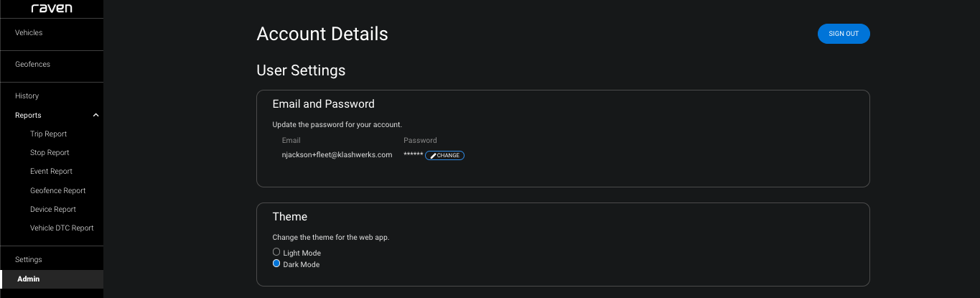Open the Vehicle DTC Report
The height and width of the screenshot is (298, 980).
coord(62,228)
